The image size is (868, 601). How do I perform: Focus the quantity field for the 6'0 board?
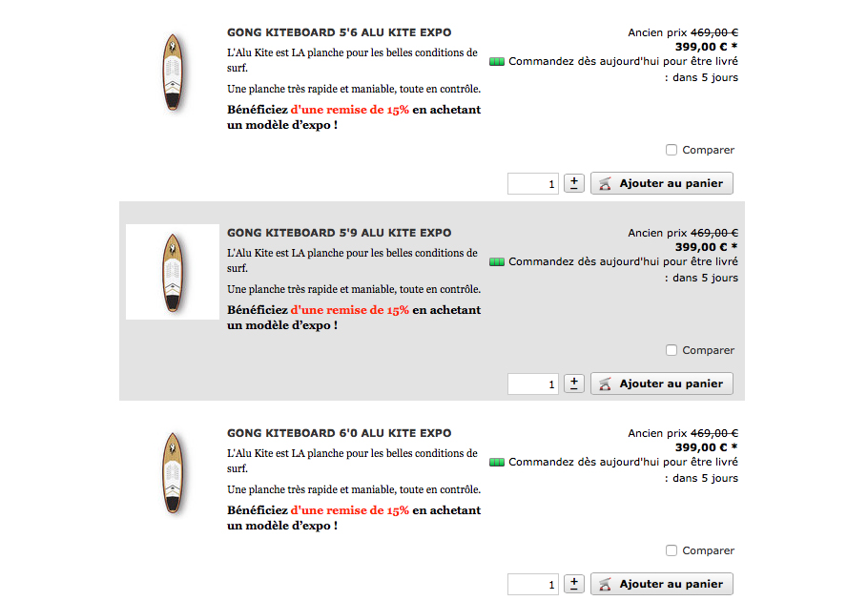tap(532, 585)
